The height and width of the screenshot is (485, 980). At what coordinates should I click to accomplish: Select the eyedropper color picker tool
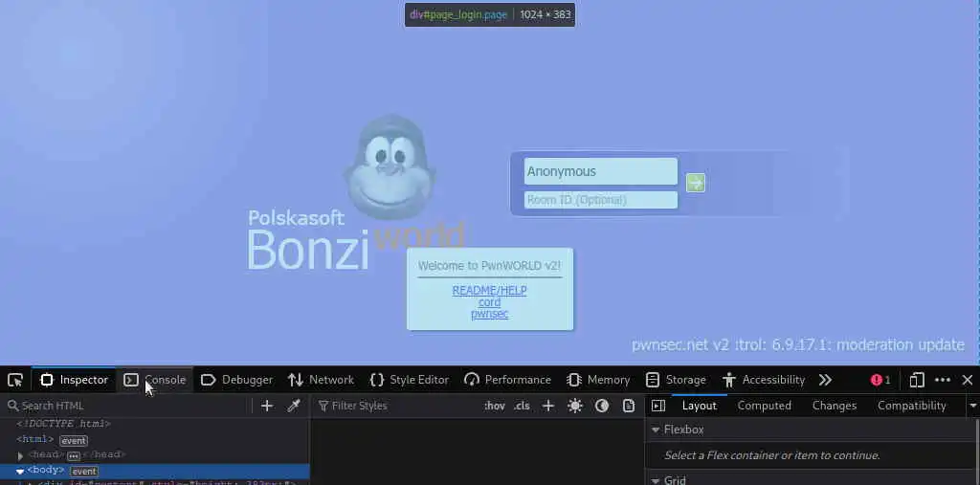pyautogui.click(x=294, y=406)
